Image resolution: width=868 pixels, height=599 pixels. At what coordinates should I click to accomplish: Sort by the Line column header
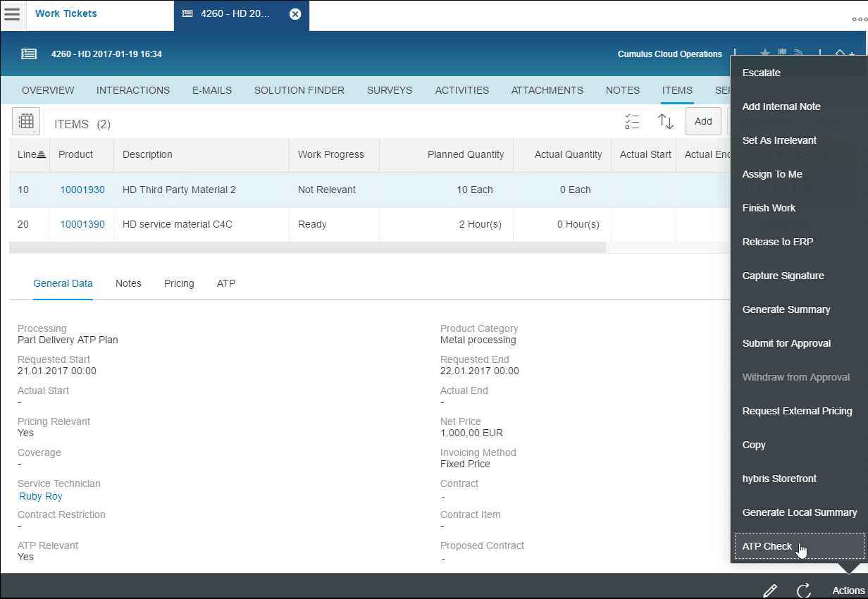point(31,154)
